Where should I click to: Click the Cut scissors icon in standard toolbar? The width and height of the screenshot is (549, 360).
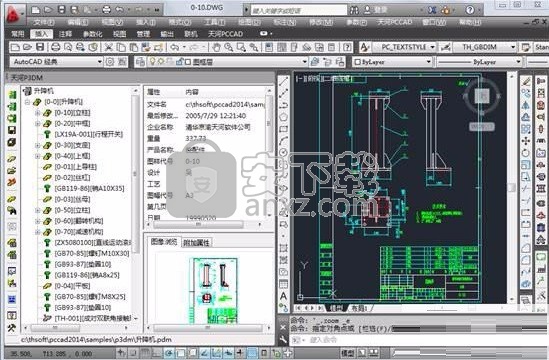109,47
